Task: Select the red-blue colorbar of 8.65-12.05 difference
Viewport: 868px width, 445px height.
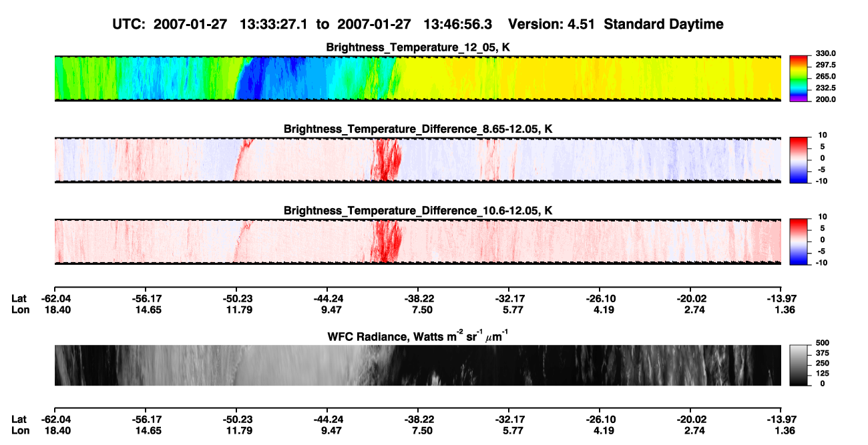Action: 799,160
